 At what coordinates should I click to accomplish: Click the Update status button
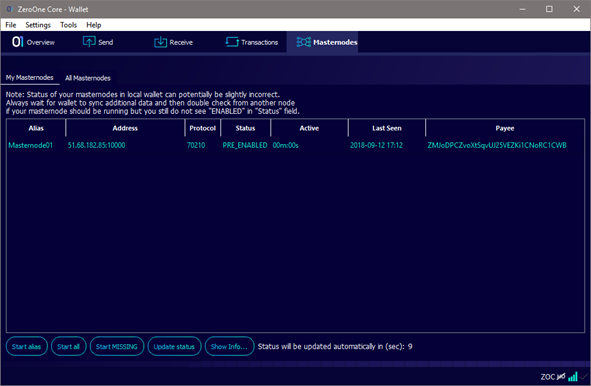[x=174, y=346]
